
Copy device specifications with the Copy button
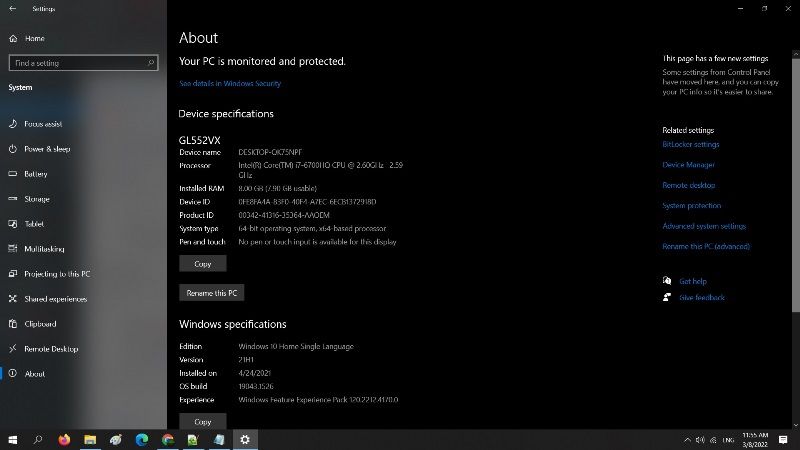tap(203, 264)
